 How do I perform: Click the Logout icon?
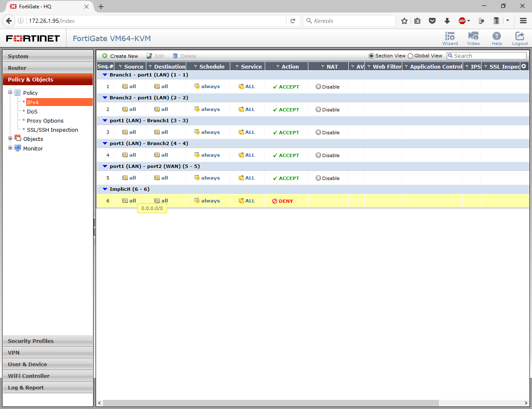(520, 38)
